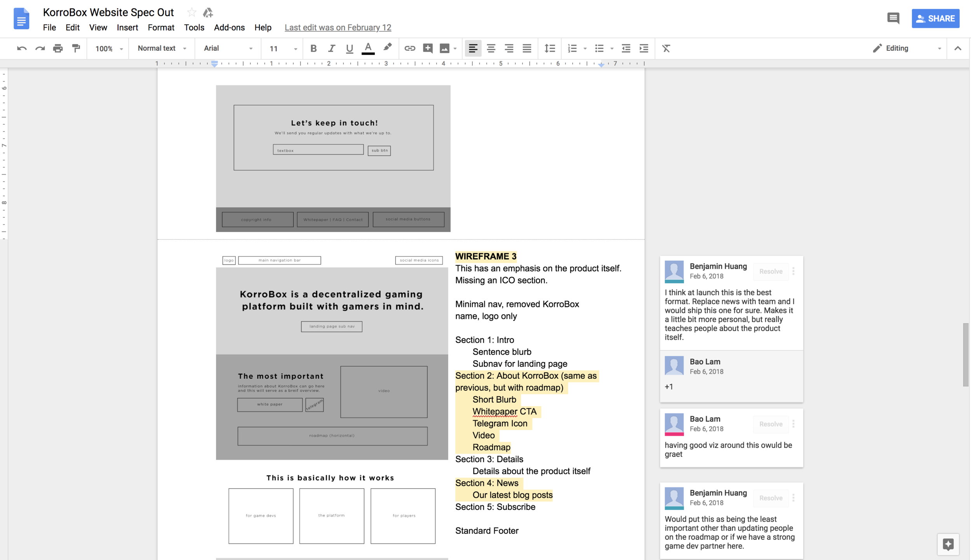Open the comments thread icon
Image resolution: width=971 pixels, height=560 pixels.
[893, 18]
